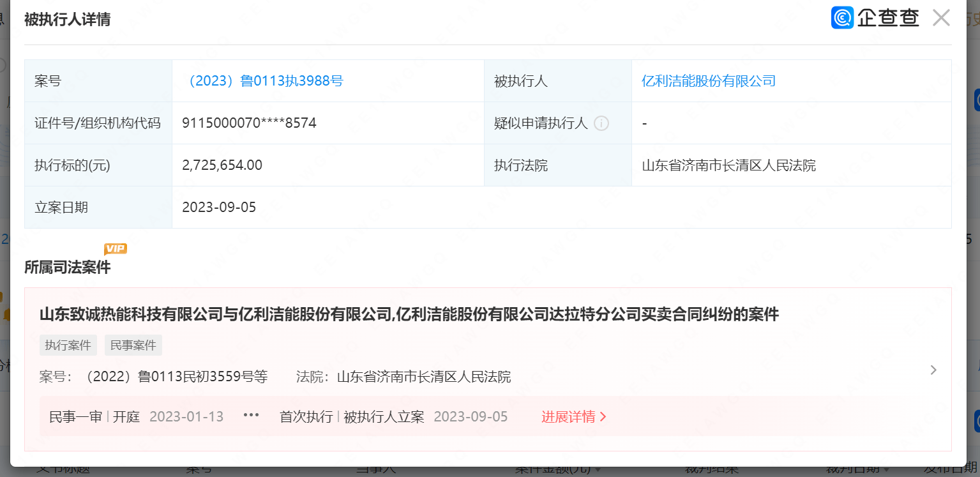Image resolution: width=980 pixels, height=477 pixels.
Task: Click the 证件号/组织机构代码 label cell
Action: pos(98,123)
